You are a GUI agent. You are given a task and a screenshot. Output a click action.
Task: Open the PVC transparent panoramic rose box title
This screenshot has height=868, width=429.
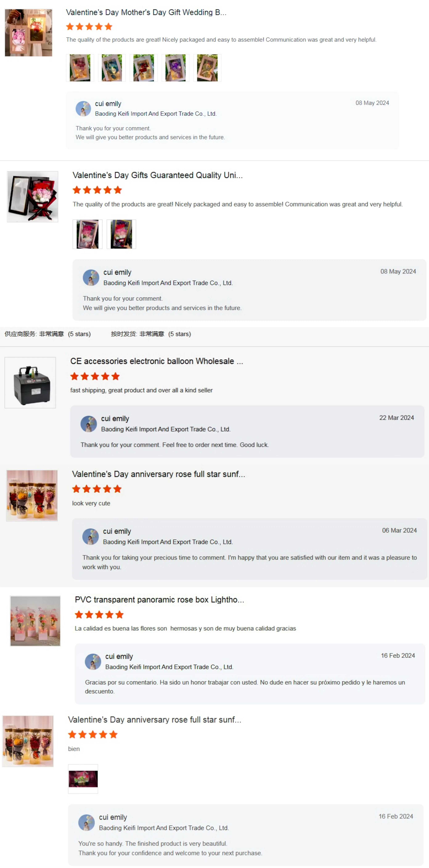159,599
